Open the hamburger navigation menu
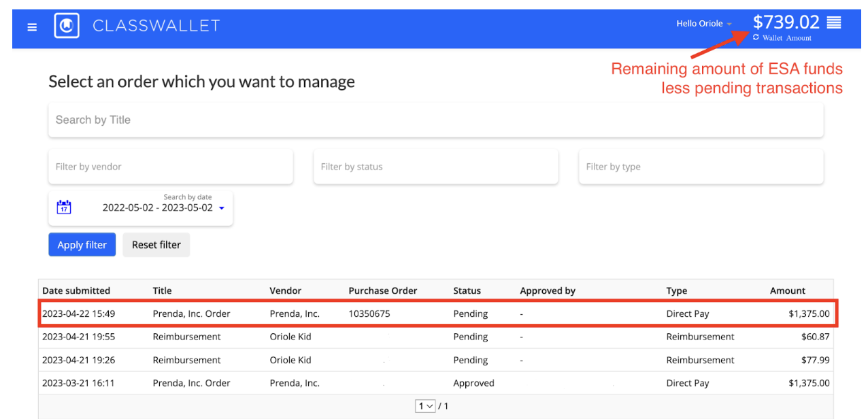The height and width of the screenshot is (419, 868). point(32,27)
